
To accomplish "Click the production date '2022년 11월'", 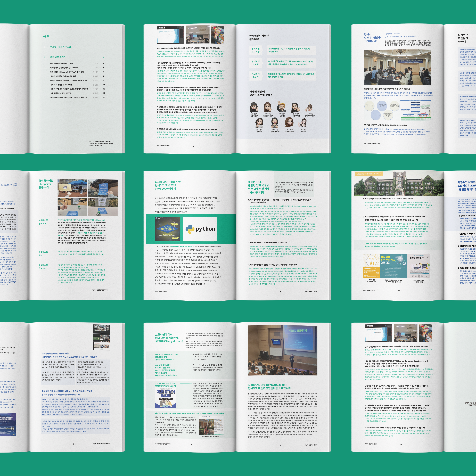I will (x=99, y=145).
